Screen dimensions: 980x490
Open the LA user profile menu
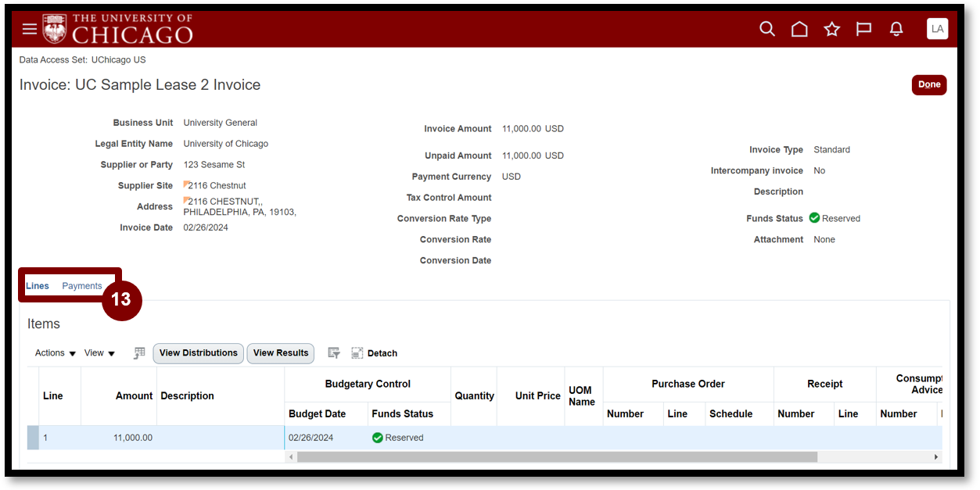coord(937,29)
